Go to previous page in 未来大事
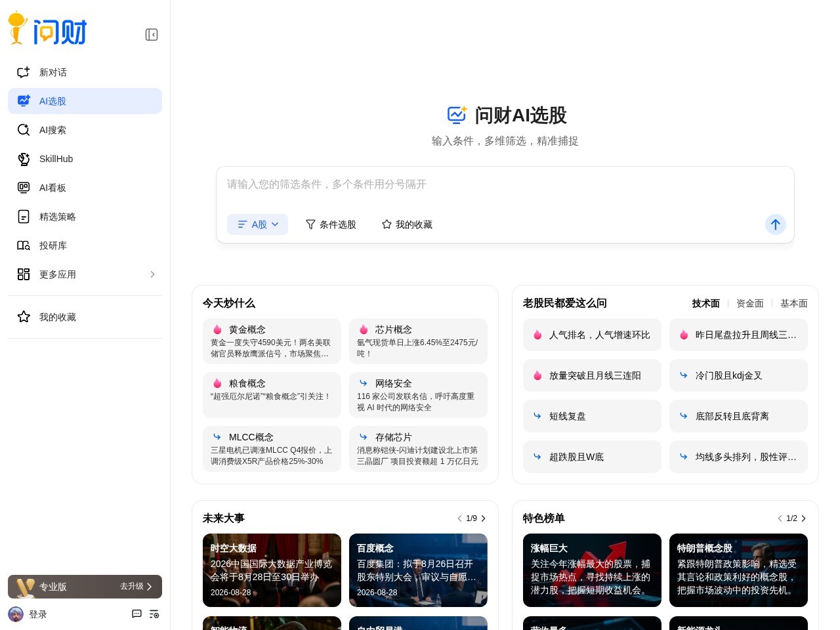The width and height of the screenshot is (840, 630). pos(459,518)
